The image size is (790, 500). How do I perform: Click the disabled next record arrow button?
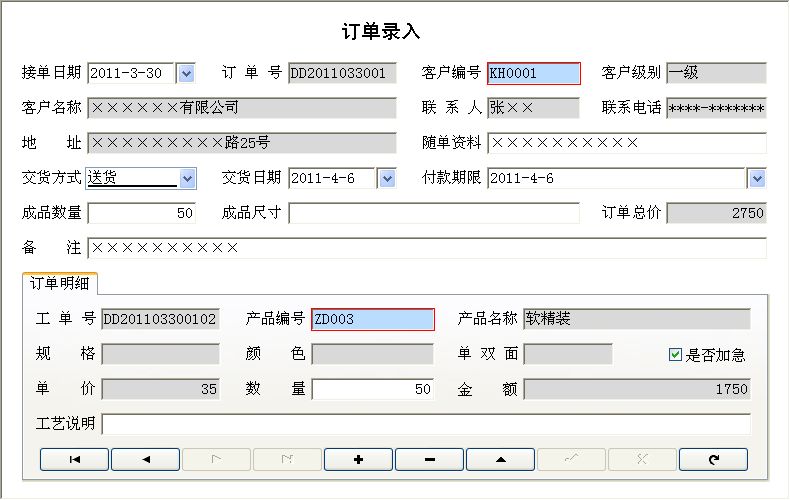[217, 459]
